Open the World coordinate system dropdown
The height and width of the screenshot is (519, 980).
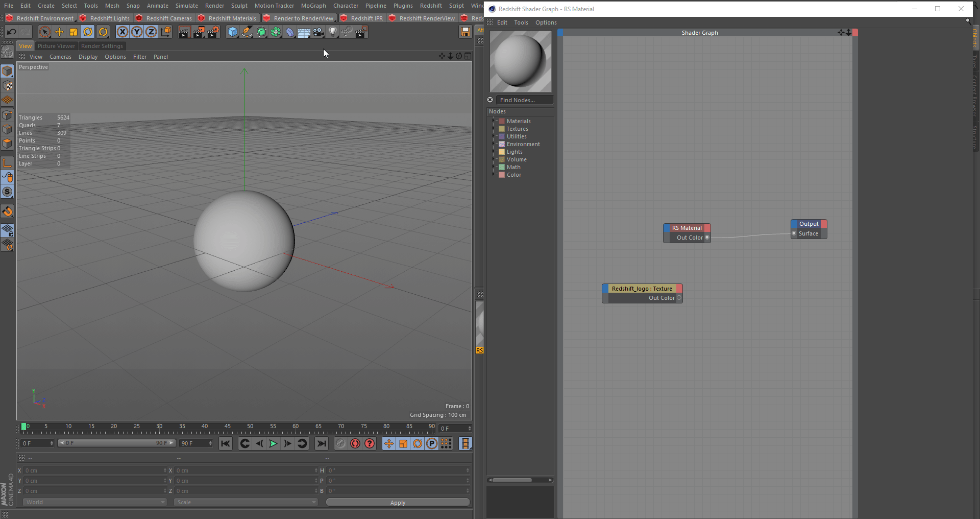tap(94, 502)
